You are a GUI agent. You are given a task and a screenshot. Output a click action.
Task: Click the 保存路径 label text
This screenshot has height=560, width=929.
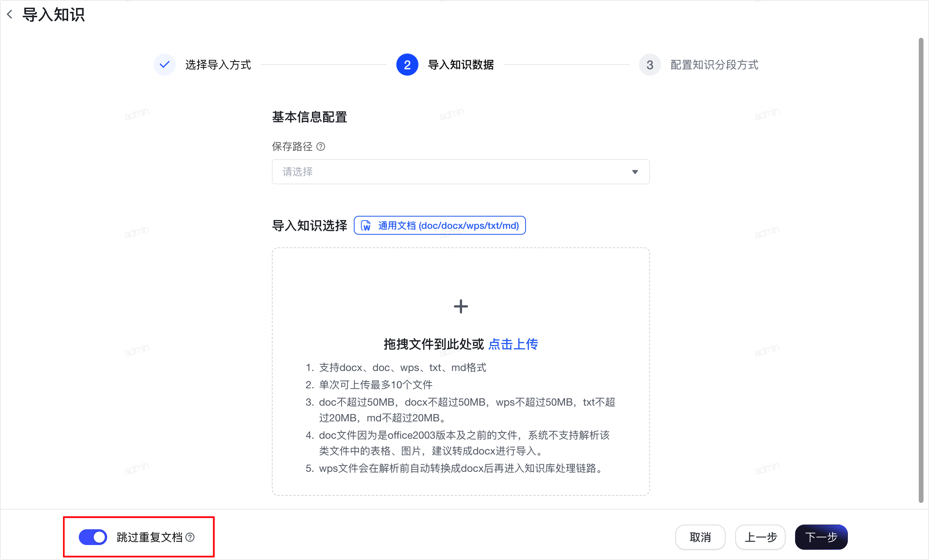[292, 146]
